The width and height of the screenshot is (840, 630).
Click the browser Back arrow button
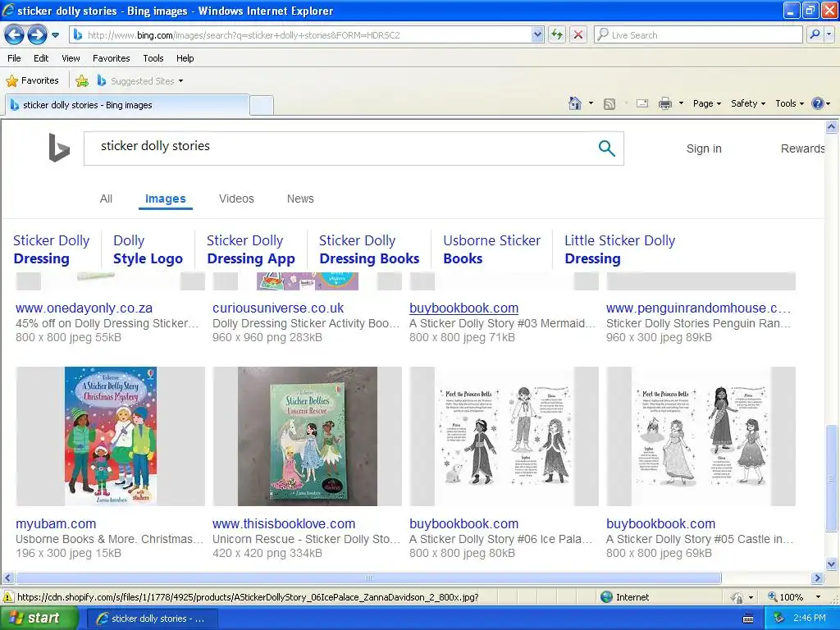pos(15,35)
